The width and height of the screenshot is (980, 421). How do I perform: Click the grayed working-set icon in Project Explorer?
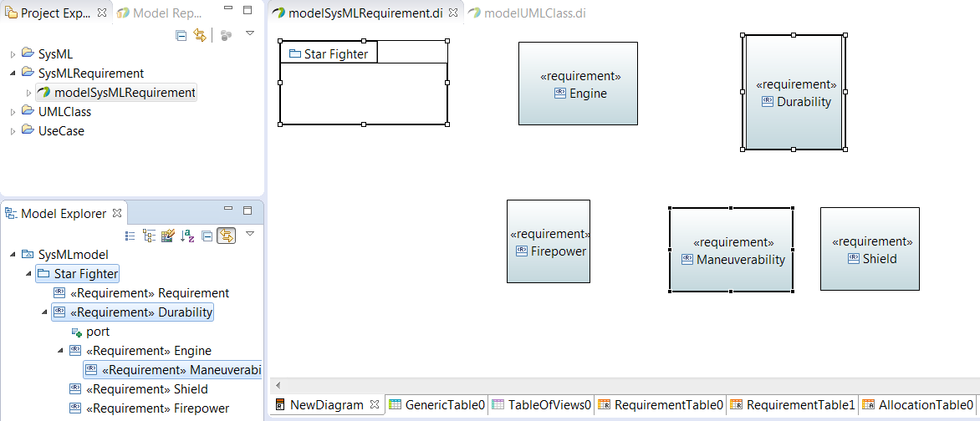tap(226, 36)
